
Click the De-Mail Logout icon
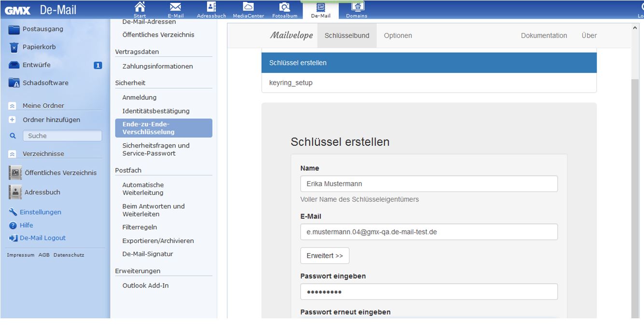click(x=13, y=238)
